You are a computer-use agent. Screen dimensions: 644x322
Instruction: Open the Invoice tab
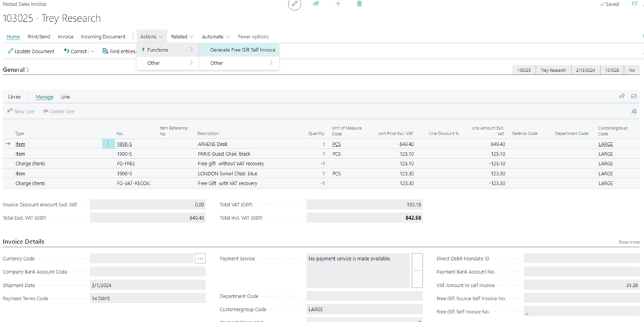pos(65,36)
